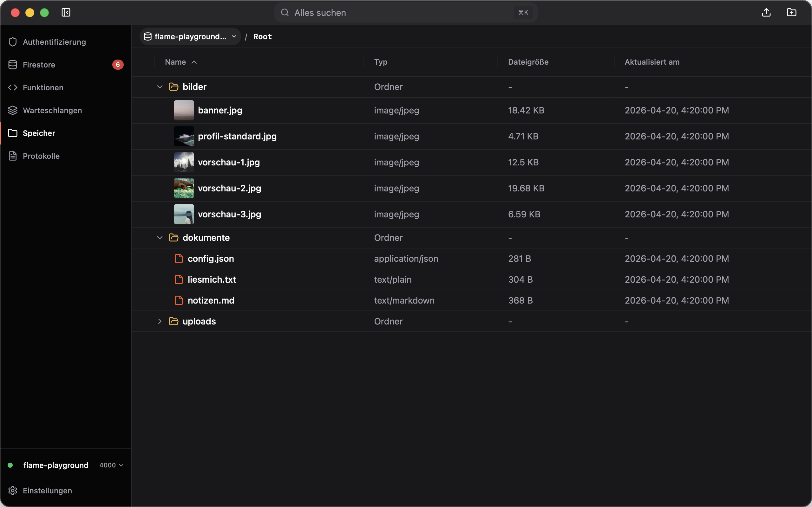
Task: Open Protokolle document icon
Action: pos(13,156)
